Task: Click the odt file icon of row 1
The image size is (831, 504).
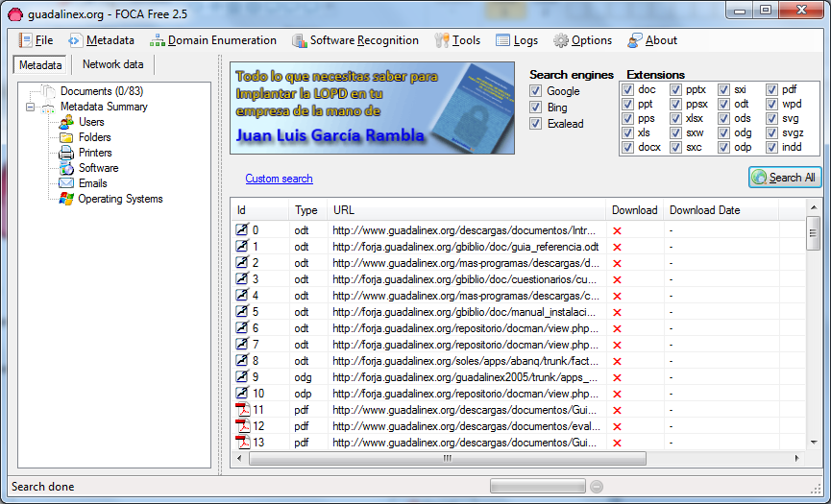Action: pos(242,246)
